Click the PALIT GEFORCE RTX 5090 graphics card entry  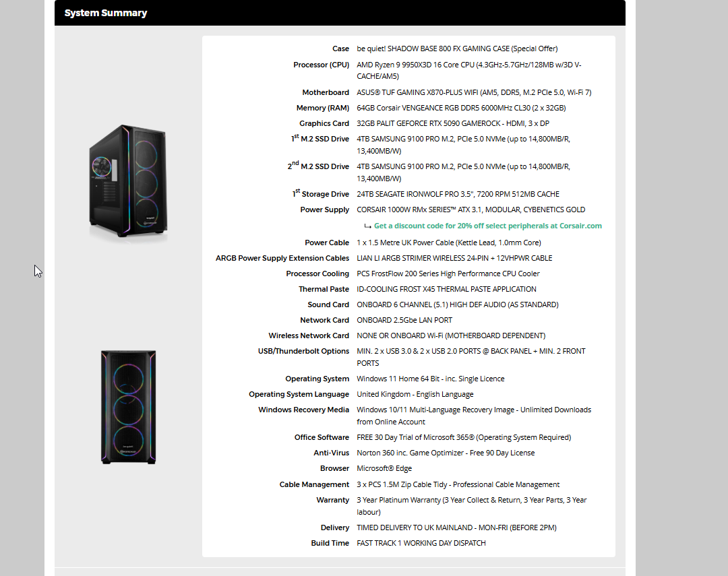pyautogui.click(x=452, y=123)
